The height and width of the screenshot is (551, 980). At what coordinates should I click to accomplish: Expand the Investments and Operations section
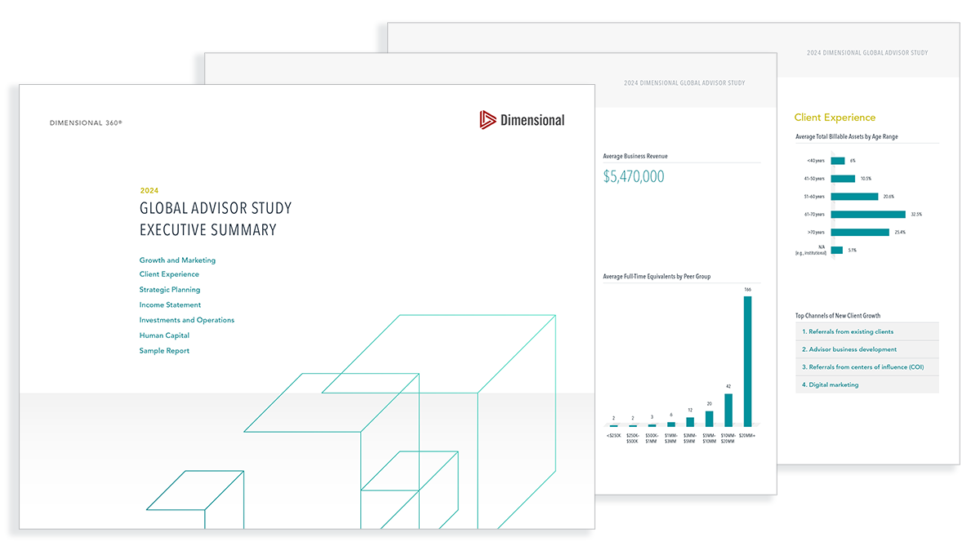coord(187,319)
